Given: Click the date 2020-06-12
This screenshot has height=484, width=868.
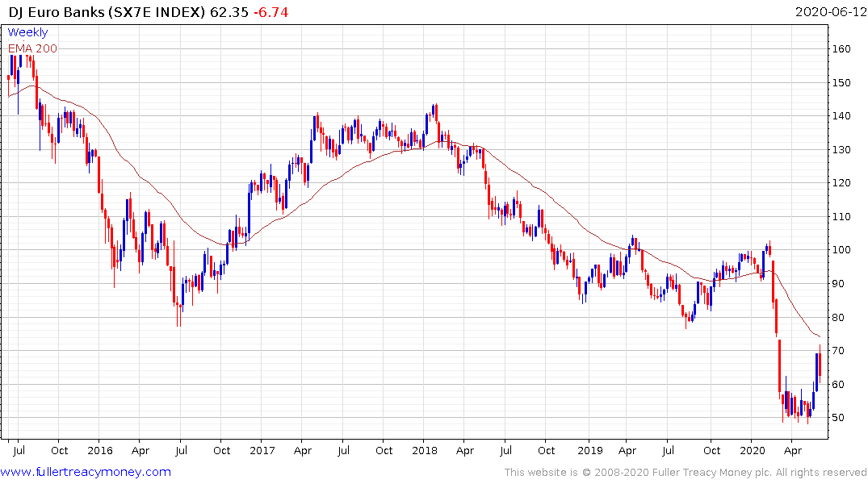Looking at the screenshot, I should pyautogui.click(x=830, y=11).
